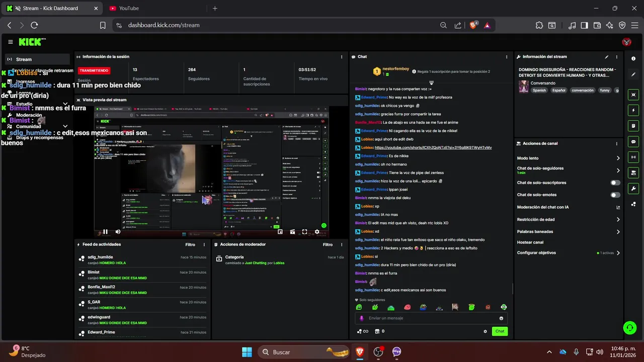Open Windows Start menu

point(247,352)
